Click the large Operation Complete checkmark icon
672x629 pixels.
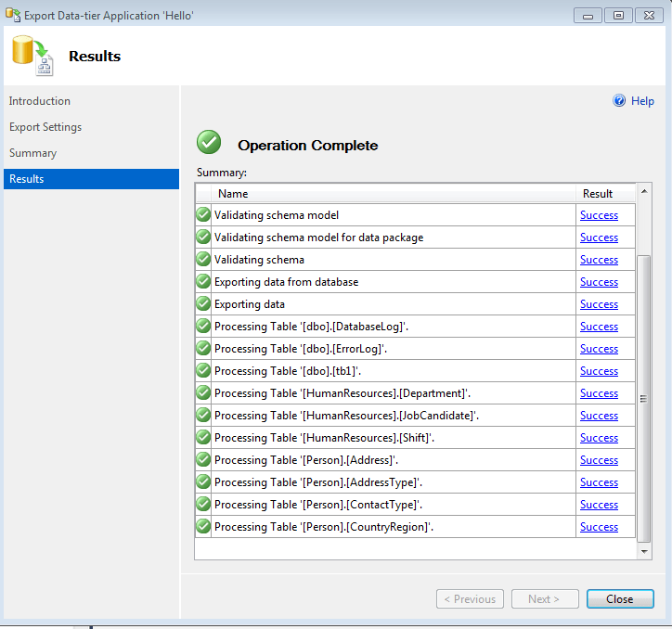coord(209,143)
